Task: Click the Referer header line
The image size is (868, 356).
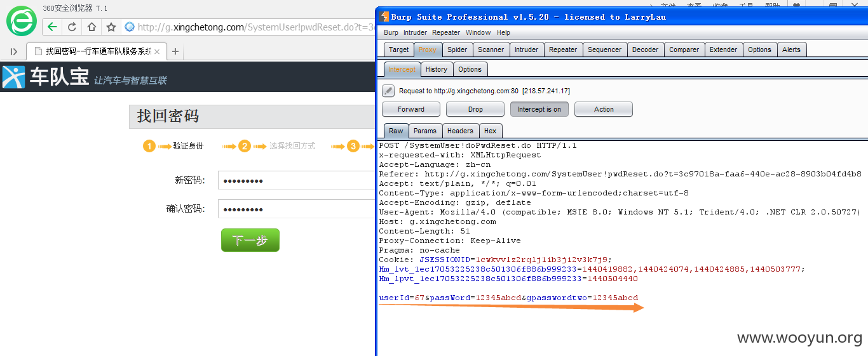Action: [620, 174]
